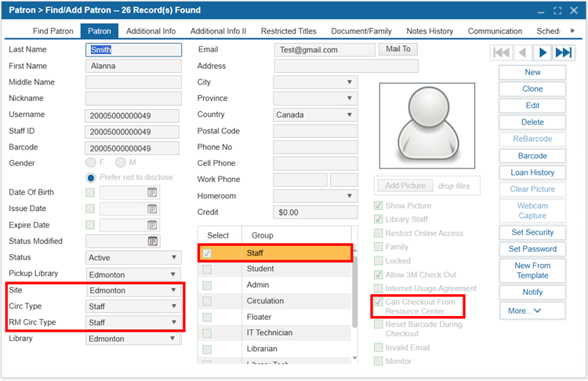The image size is (588, 381).
Task: Go to the previous patron record
Action: pyautogui.click(x=521, y=53)
